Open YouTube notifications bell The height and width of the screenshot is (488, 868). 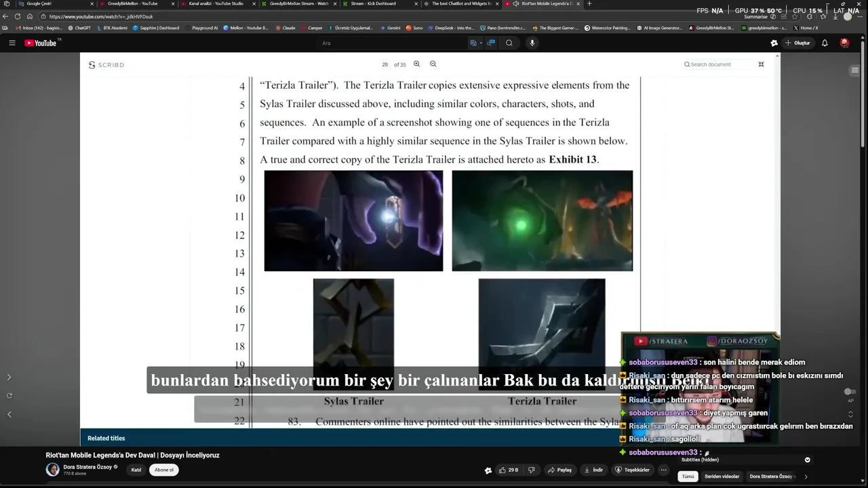(x=825, y=43)
